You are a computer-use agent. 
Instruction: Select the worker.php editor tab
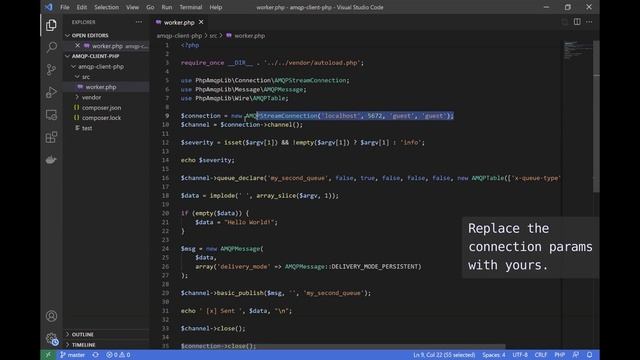tap(179, 22)
